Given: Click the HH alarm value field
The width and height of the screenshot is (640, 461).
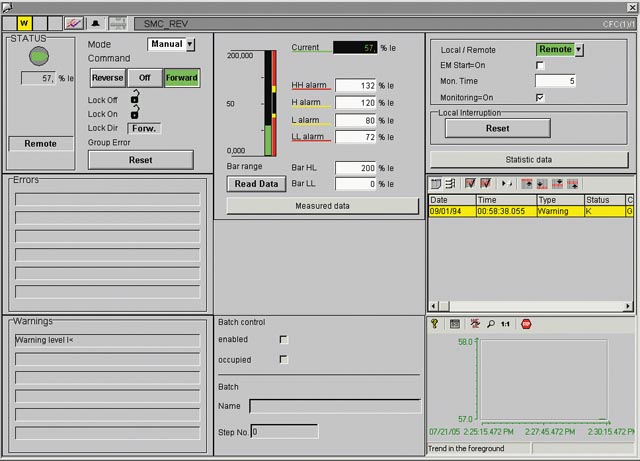Looking at the screenshot, I should point(355,86).
